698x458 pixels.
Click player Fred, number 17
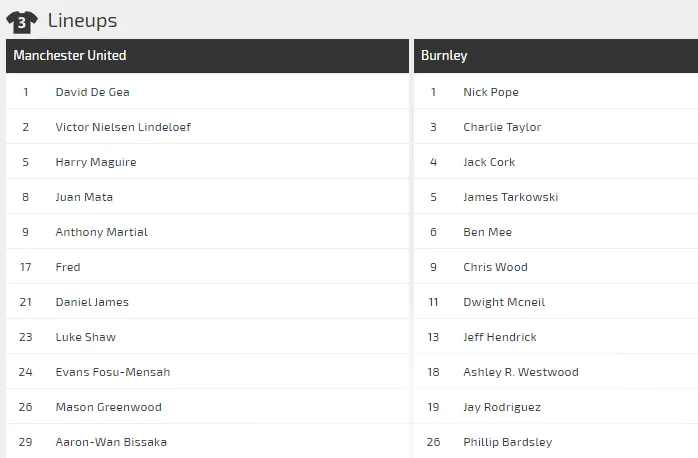coord(68,267)
